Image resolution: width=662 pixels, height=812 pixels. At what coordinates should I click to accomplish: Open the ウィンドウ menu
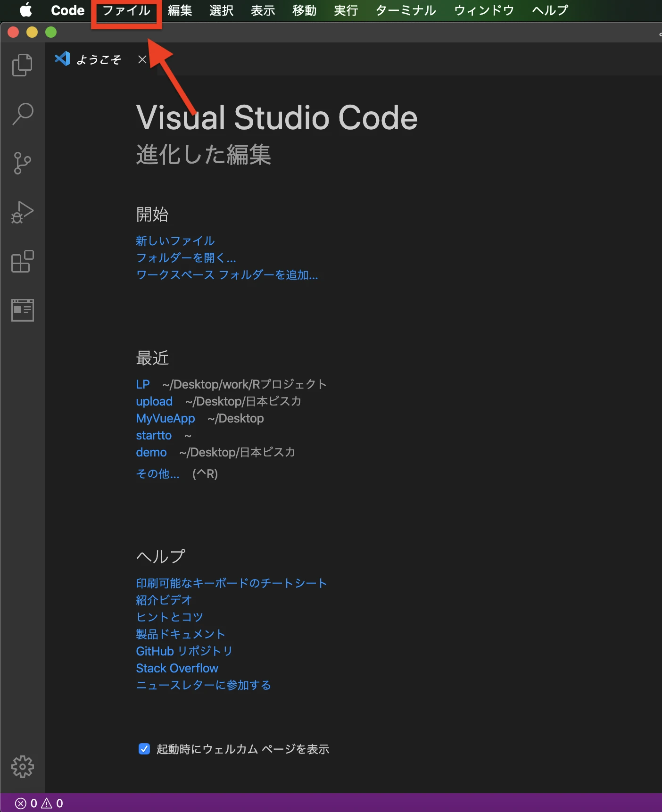click(484, 10)
